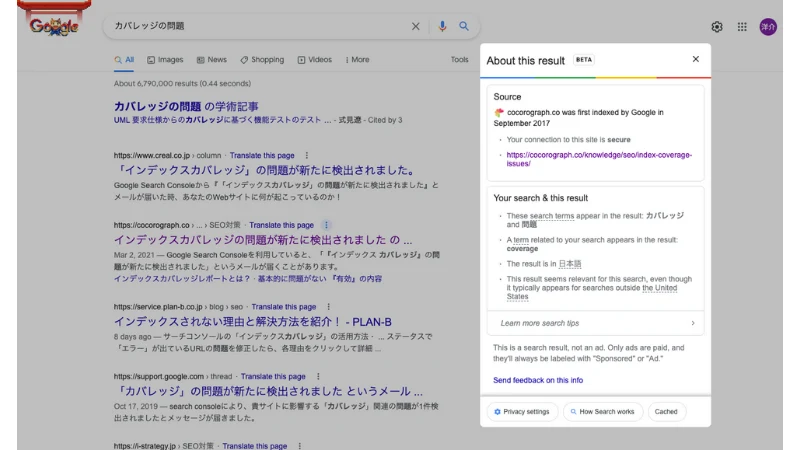
Task: Open How Search works button
Action: pyautogui.click(x=603, y=412)
